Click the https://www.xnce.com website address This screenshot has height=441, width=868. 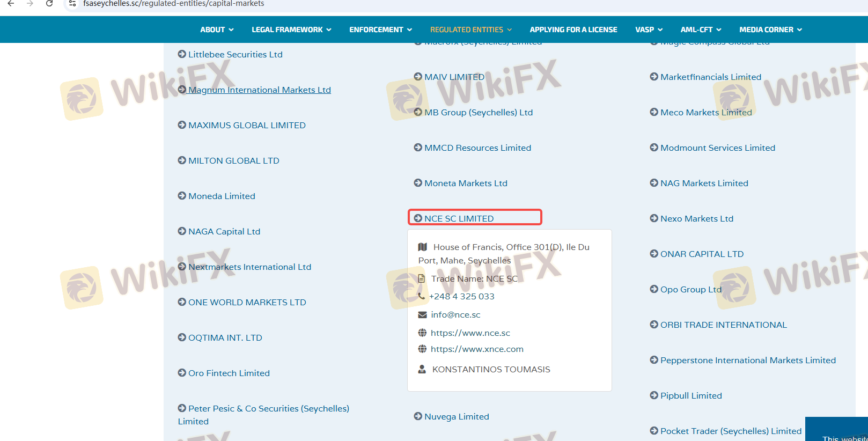pyautogui.click(x=477, y=349)
